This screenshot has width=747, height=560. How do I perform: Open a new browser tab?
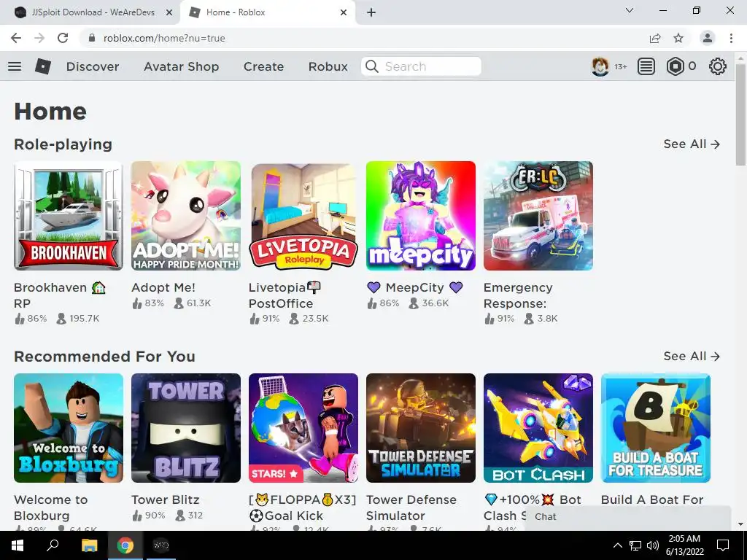[x=371, y=12]
